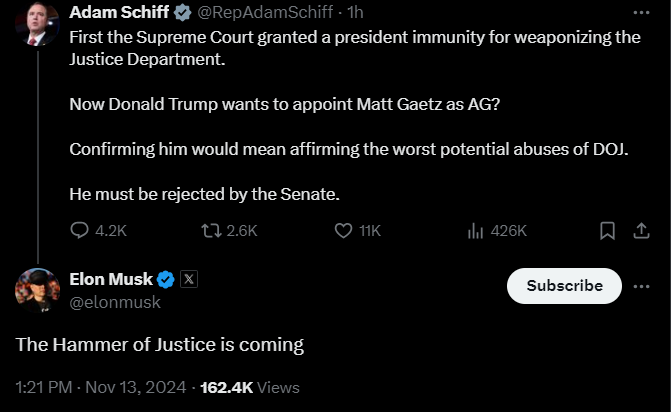View analytics for Schiff's tweet
Image resolution: width=671 pixels, height=412 pixels.
(x=476, y=231)
